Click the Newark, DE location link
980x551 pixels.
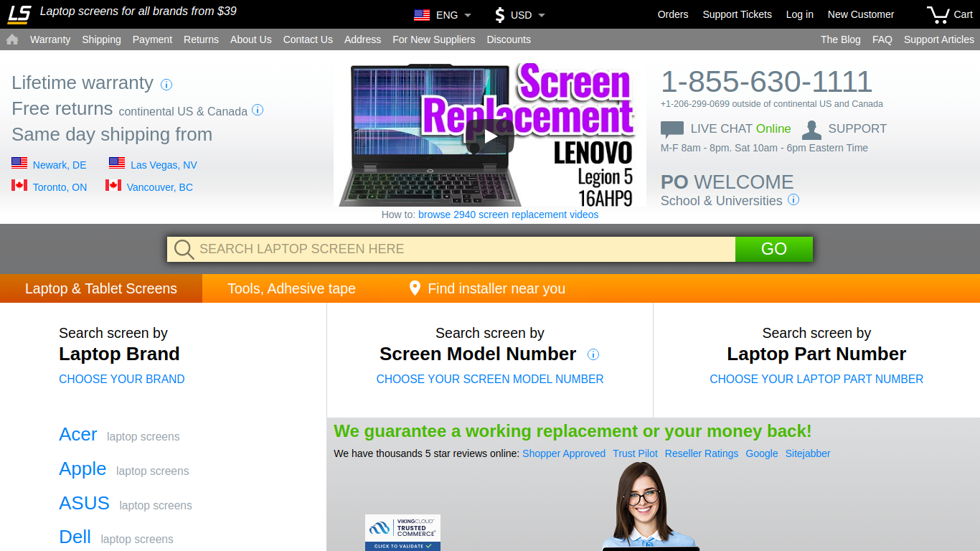click(x=60, y=165)
